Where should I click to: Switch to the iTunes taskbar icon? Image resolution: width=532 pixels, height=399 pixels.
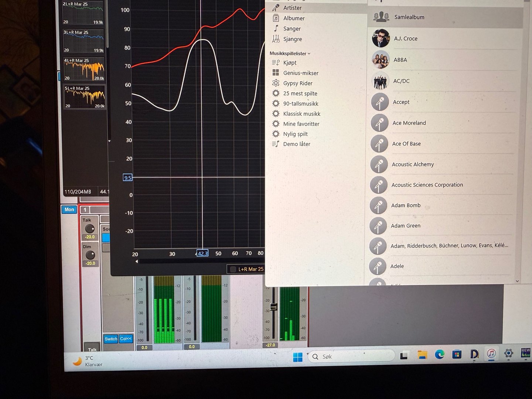click(x=491, y=354)
